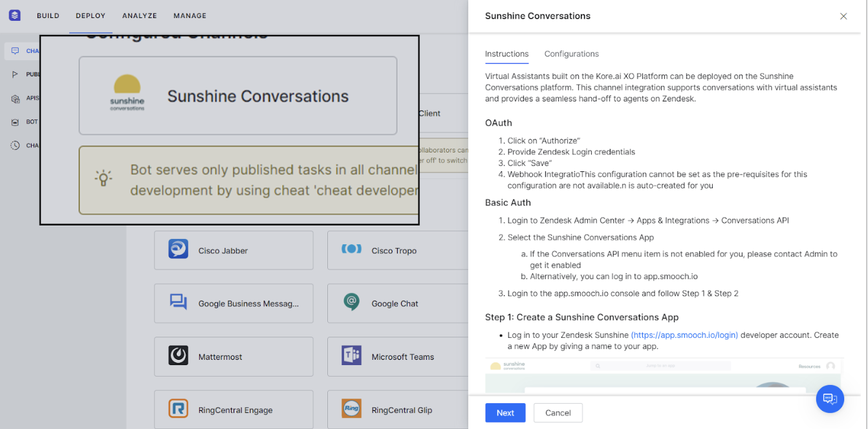This screenshot has width=868, height=429.
Task: Switch to the Configurations tab
Action: 572,54
